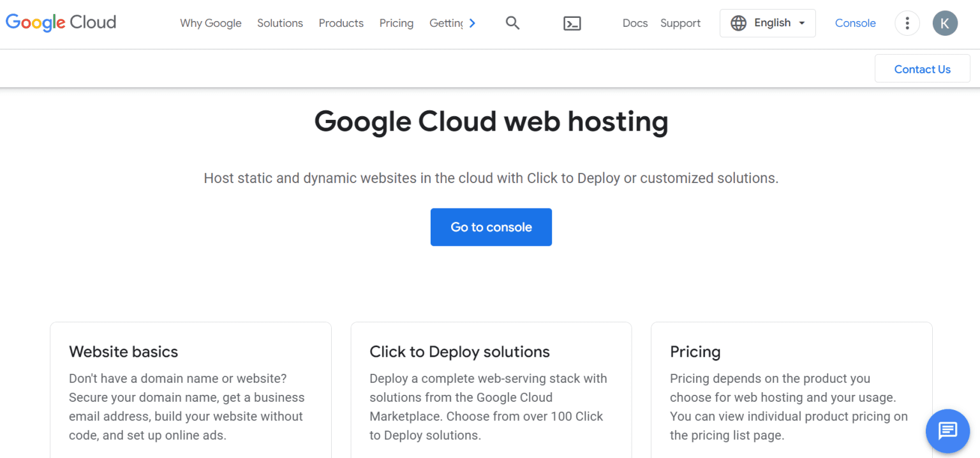
Task: Click the Google Cloud logo
Action: click(x=61, y=23)
